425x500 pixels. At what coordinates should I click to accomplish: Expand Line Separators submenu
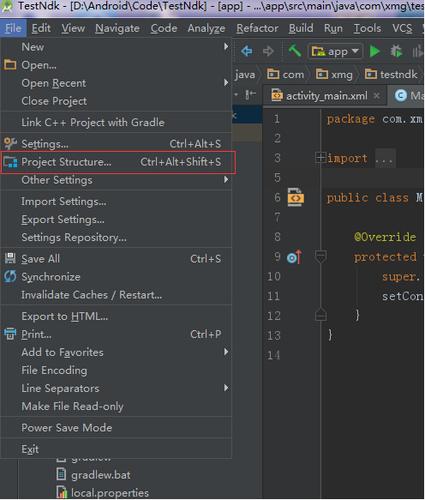pos(116,388)
